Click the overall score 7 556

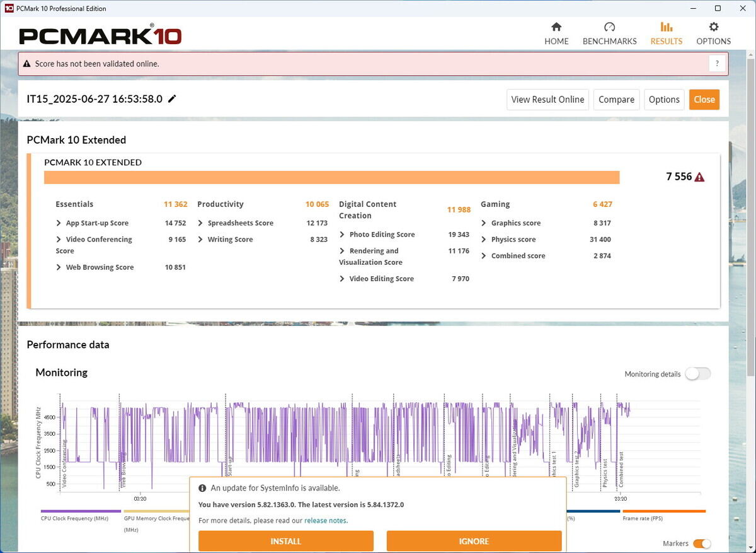[x=679, y=177]
